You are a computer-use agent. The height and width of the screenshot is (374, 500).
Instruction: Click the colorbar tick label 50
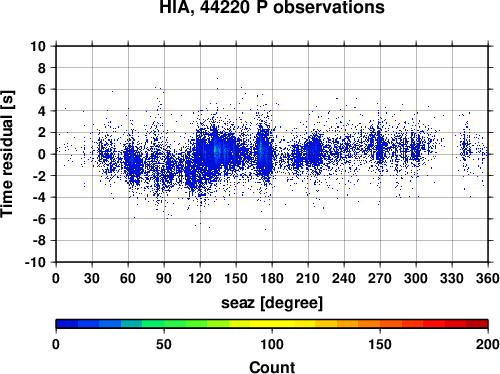click(x=164, y=344)
